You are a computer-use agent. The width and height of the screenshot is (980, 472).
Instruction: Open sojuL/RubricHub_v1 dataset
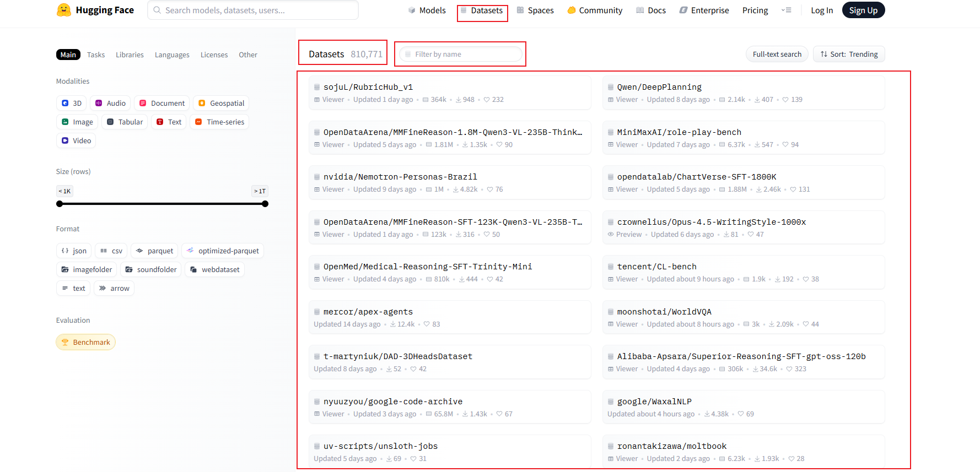pos(450,93)
